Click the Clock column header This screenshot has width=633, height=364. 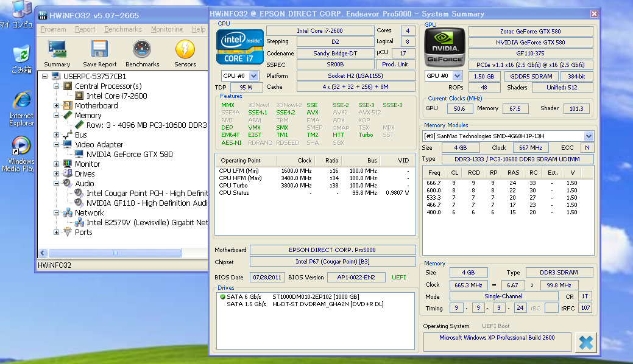tap(295, 160)
